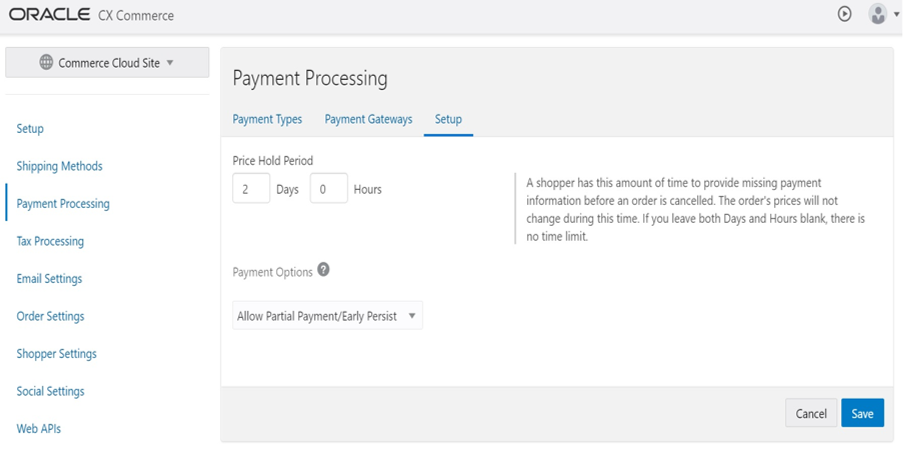Click the Payment Options help icon
The width and height of the screenshot is (915, 473).
(323, 270)
